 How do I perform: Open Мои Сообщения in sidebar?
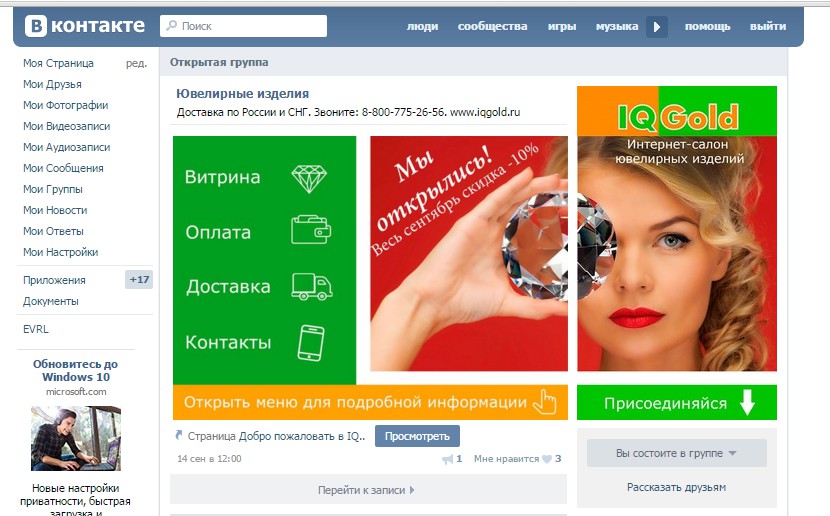coord(63,168)
